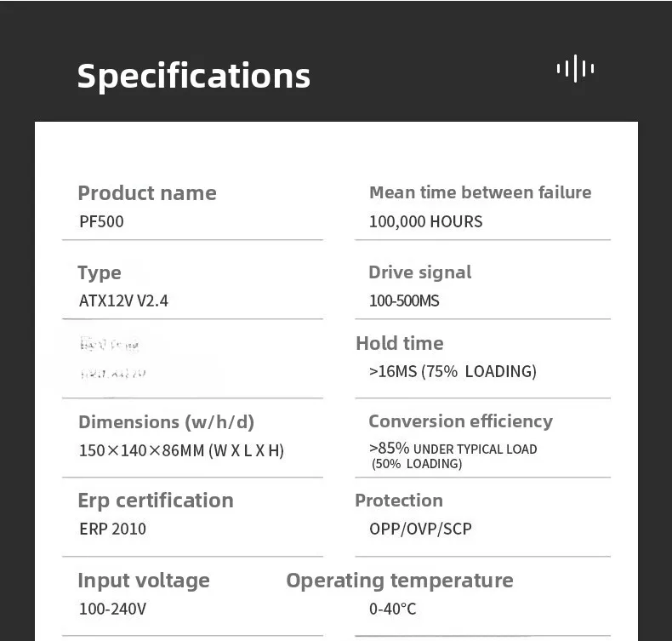Click the sound wave icon in header
Viewport: 672px width, 641px height.
tap(575, 69)
